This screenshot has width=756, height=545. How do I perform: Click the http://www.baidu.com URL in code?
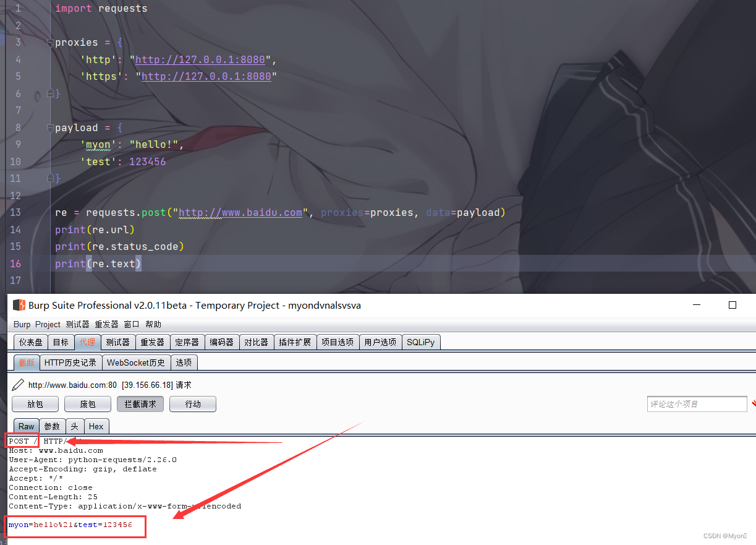pyautogui.click(x=240, y=213)
